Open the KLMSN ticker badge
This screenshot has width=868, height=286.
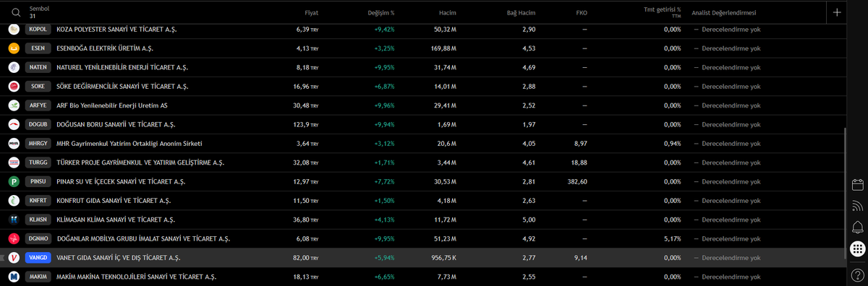tap(38, 220)
